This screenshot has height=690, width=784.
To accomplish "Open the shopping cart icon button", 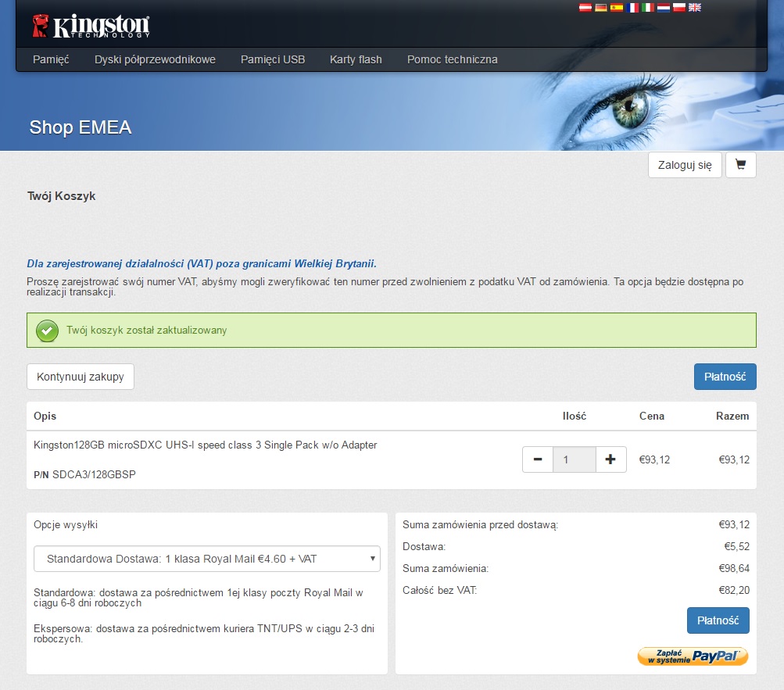I will tap(740, 165).
